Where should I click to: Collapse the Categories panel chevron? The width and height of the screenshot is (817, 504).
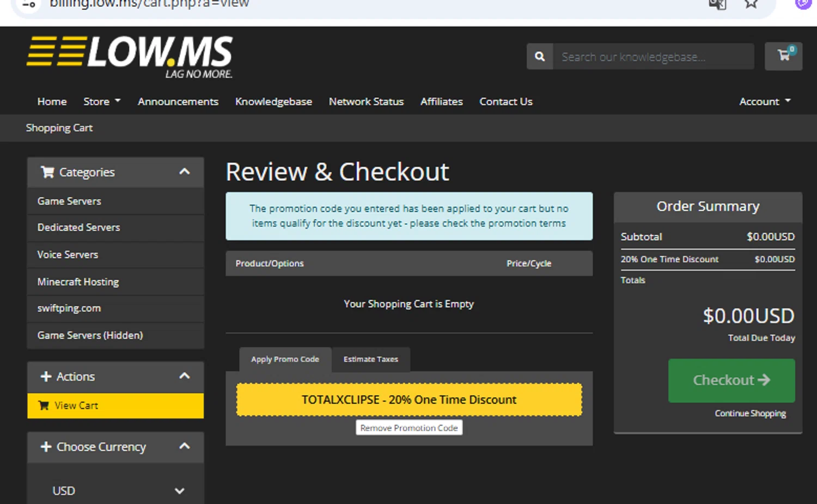click(185, 172)
